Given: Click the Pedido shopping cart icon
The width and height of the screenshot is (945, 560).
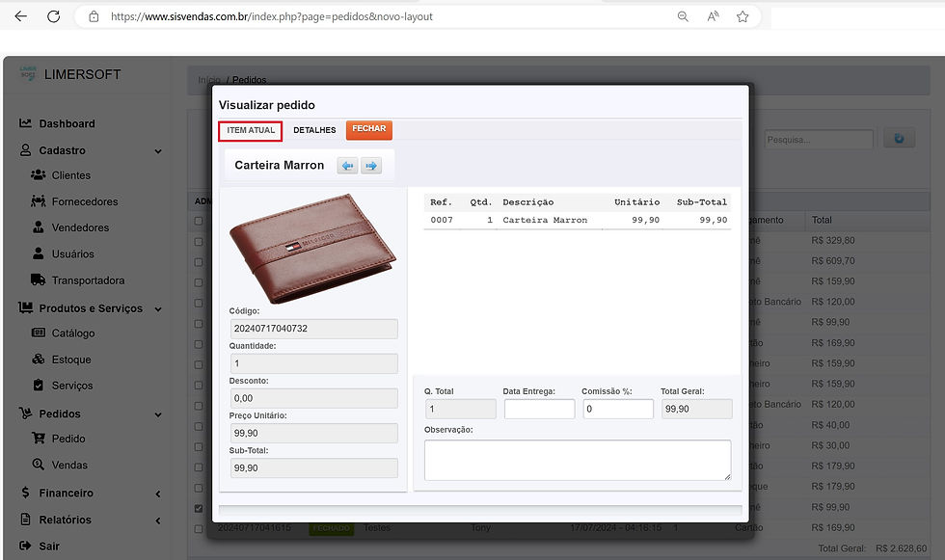Looking at the screenshot, I should (x=38, y=438).
